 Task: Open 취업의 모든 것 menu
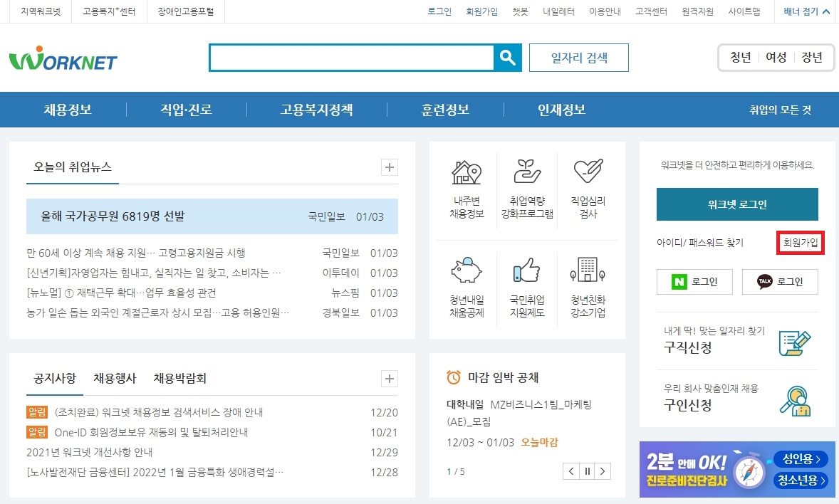[x=780, y=110]
